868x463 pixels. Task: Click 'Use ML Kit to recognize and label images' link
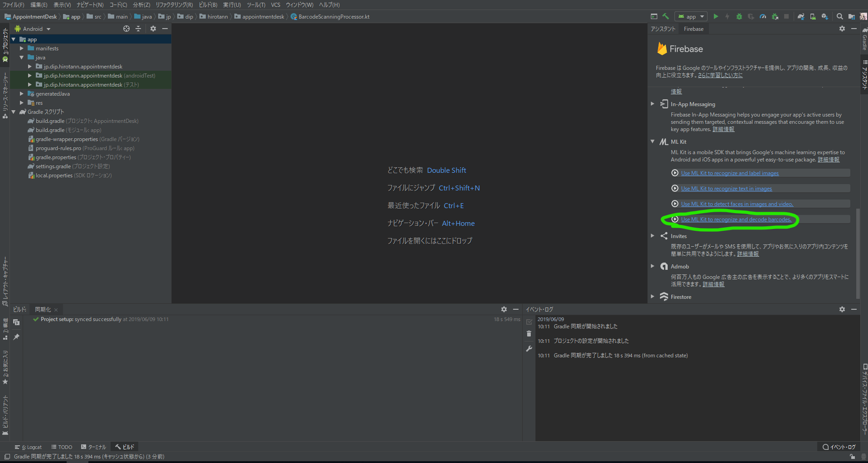(730, 173)
